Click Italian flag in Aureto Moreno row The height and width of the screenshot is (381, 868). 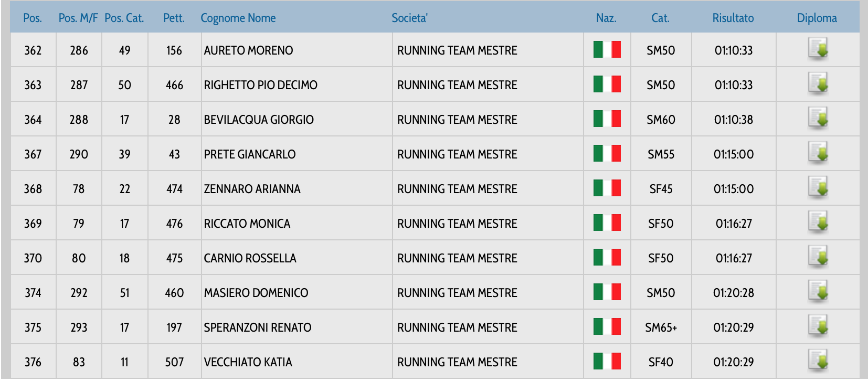point(607,50)
